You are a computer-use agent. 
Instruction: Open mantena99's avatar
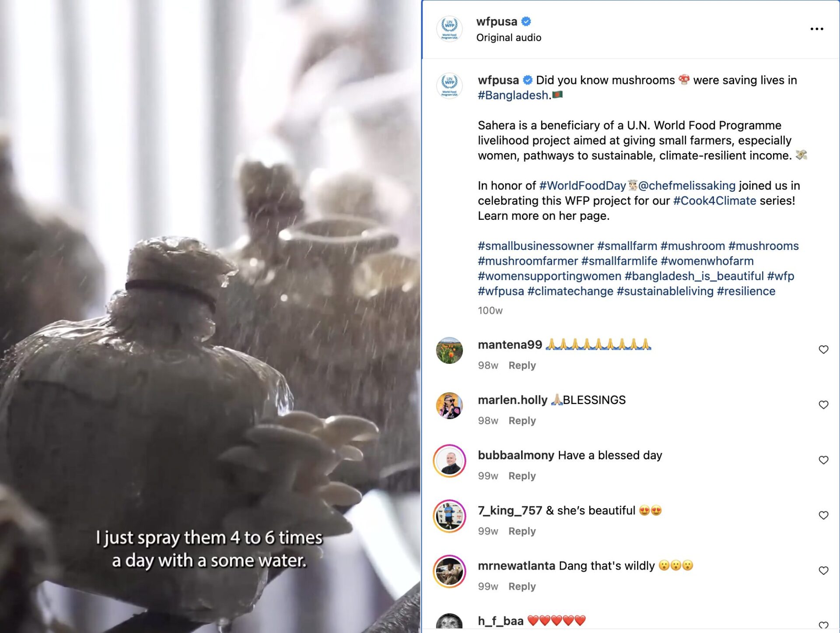449,350
